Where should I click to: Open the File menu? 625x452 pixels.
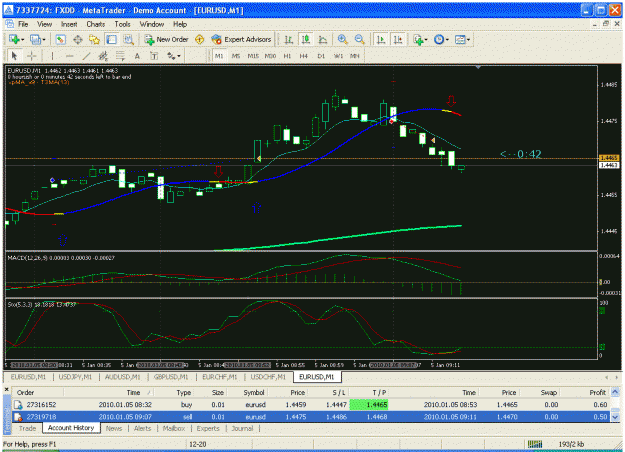tap(23, 24)
